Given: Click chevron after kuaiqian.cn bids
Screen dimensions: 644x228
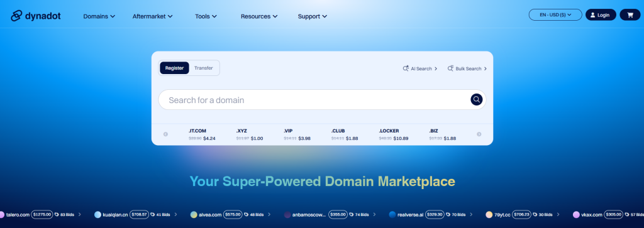Looking at the screenshot, I should (176, 214).
